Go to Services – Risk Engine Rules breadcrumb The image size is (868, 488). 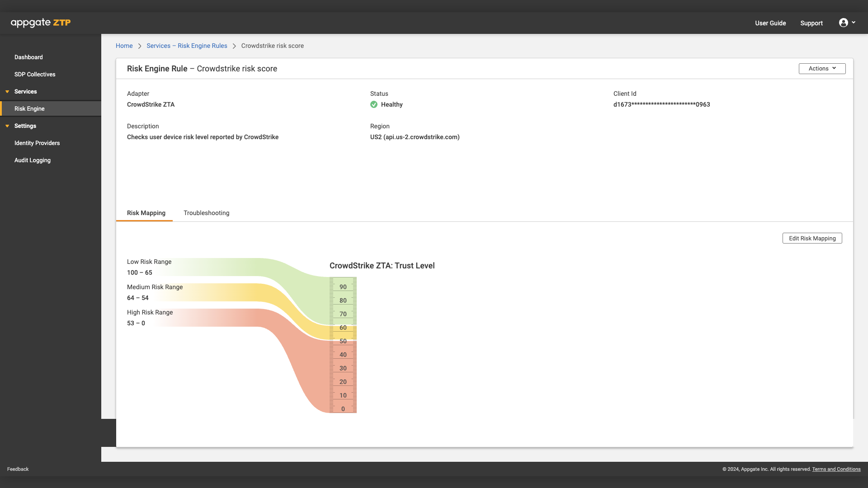coord(187,46)
